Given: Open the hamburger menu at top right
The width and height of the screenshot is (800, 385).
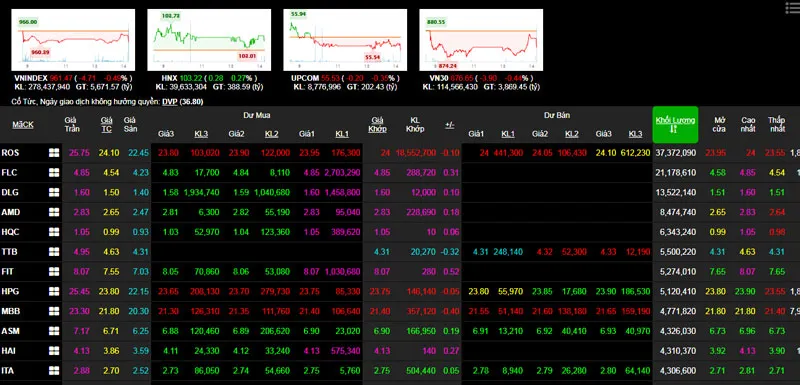Looking at the screenshot, I should [792, 8].
